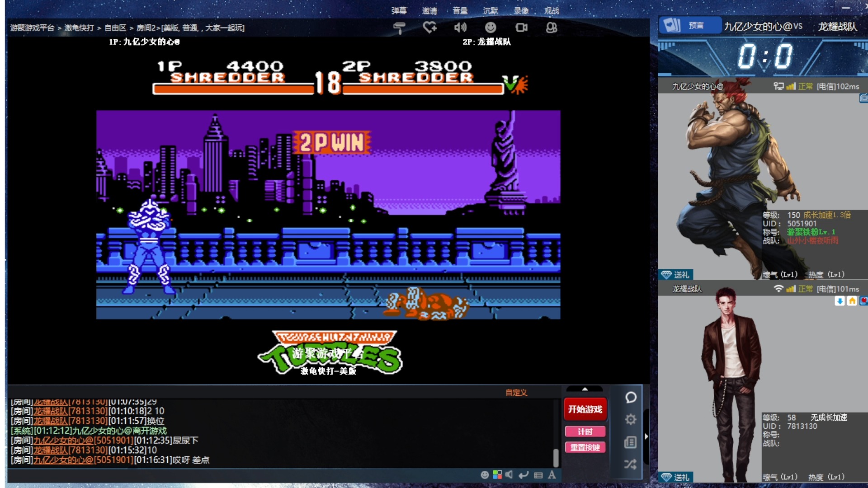Click the signal bars beside 102ms
Viewport: 868px width, 488px height.
(x=791, y=86)
